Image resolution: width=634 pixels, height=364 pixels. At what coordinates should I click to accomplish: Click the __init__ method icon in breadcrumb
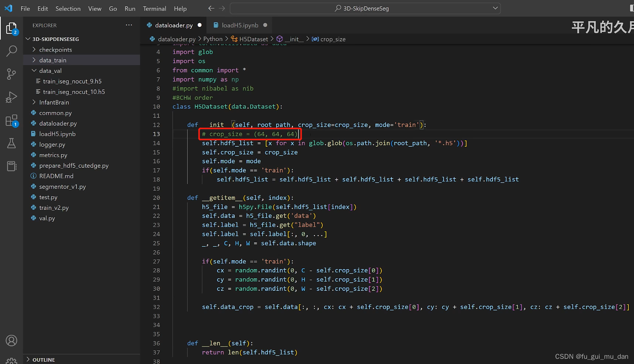tap(280, 39)
